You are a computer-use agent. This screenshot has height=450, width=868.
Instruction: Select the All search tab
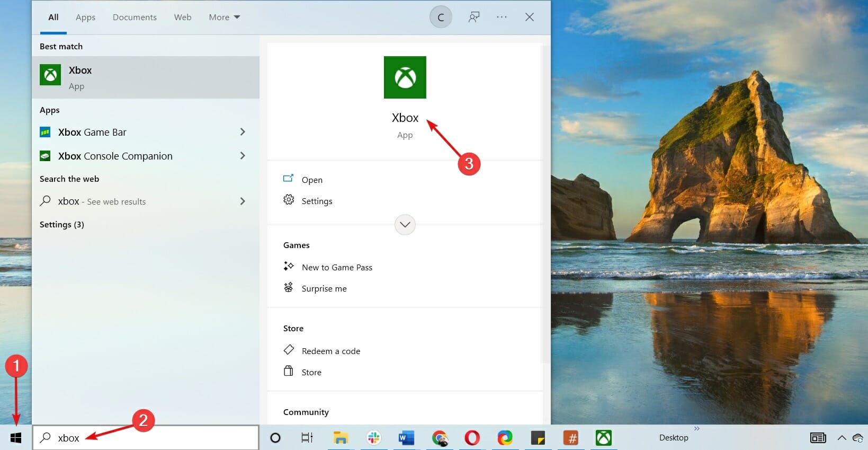click(53, 17)
